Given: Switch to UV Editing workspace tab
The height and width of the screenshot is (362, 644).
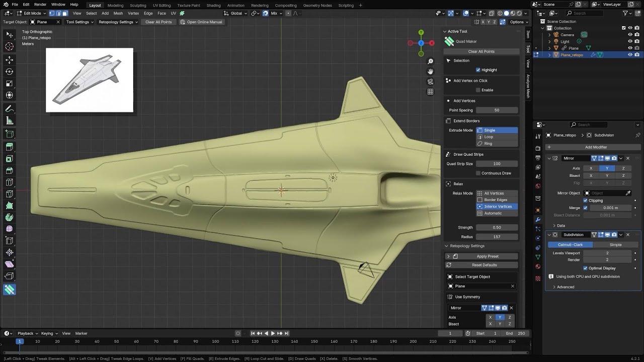Looking at the screenshot, I should (162, 5).
